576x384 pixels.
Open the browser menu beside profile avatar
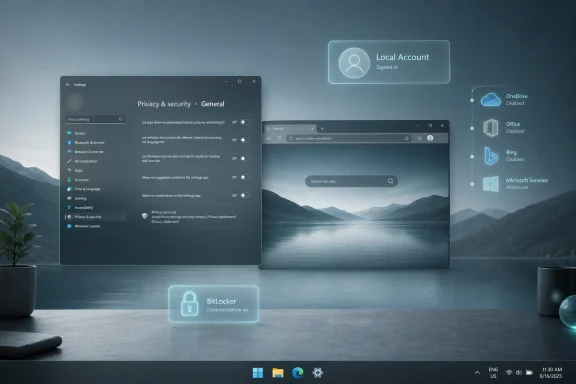tap(442, 139)
